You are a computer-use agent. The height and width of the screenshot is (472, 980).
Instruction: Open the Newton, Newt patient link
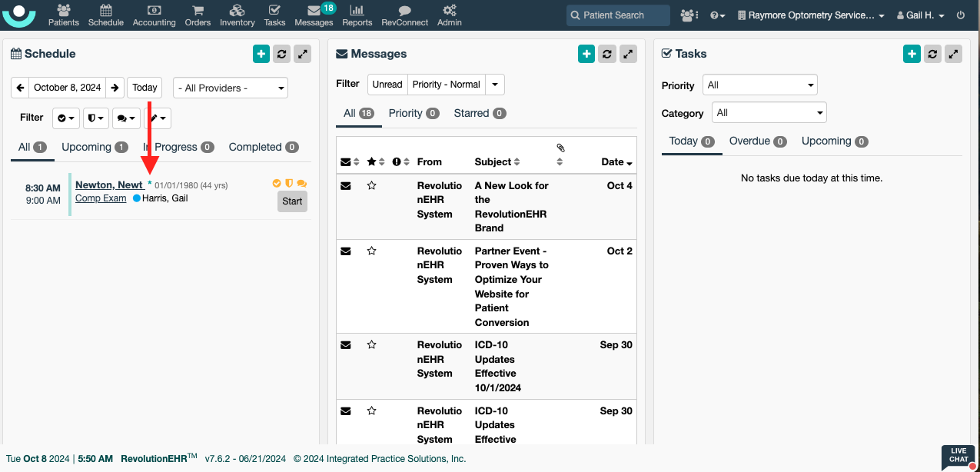click(x=109, y=185)
